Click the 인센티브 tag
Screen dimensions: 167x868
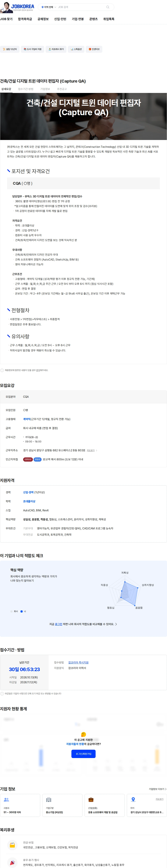click(94, 49)
